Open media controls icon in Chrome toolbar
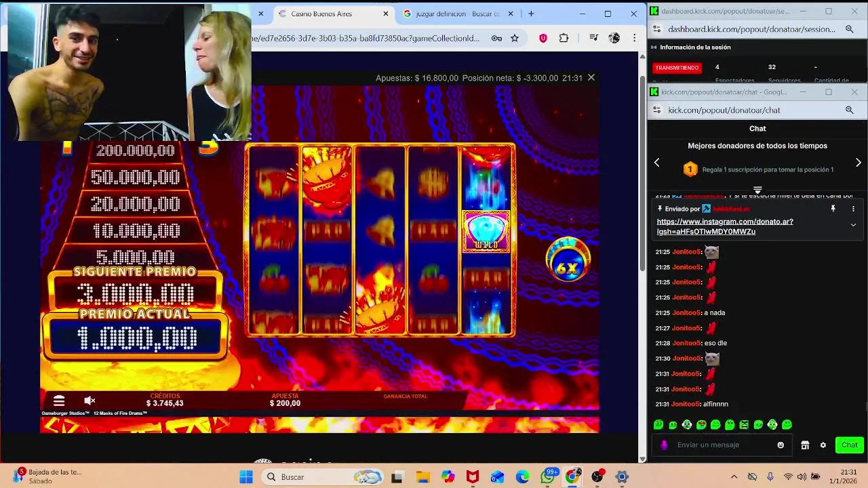Screen dimensions: 868x488 [594, 38]
